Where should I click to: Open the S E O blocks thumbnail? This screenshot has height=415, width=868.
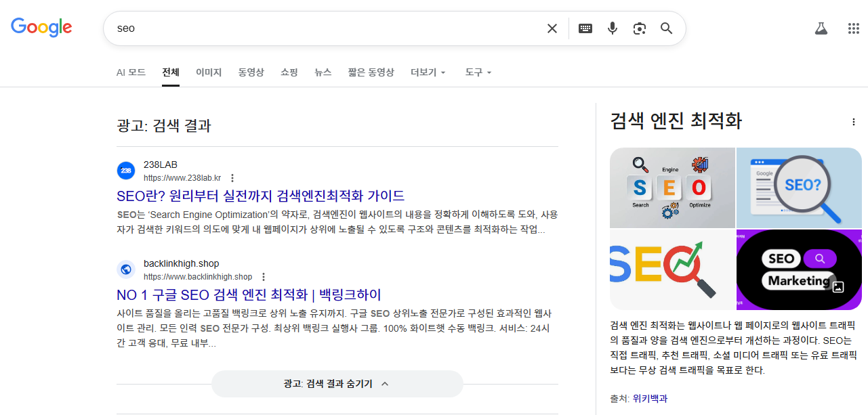[x=672, y=188]
